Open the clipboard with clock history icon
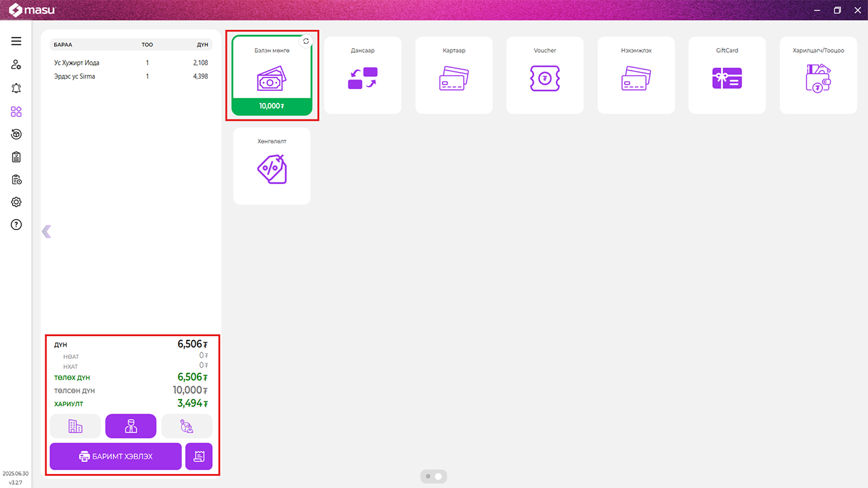 (x=16, y=180)
